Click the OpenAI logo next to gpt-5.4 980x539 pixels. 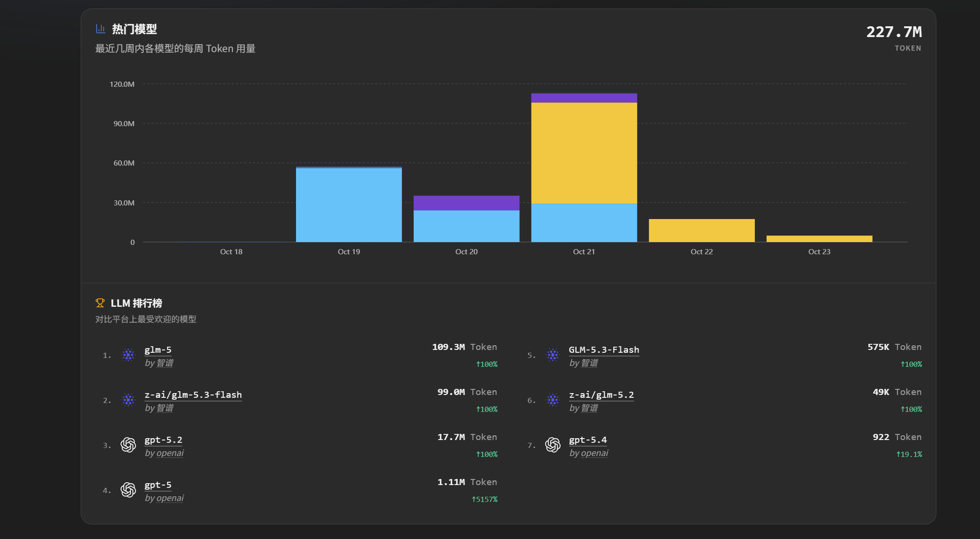(553, 445)
